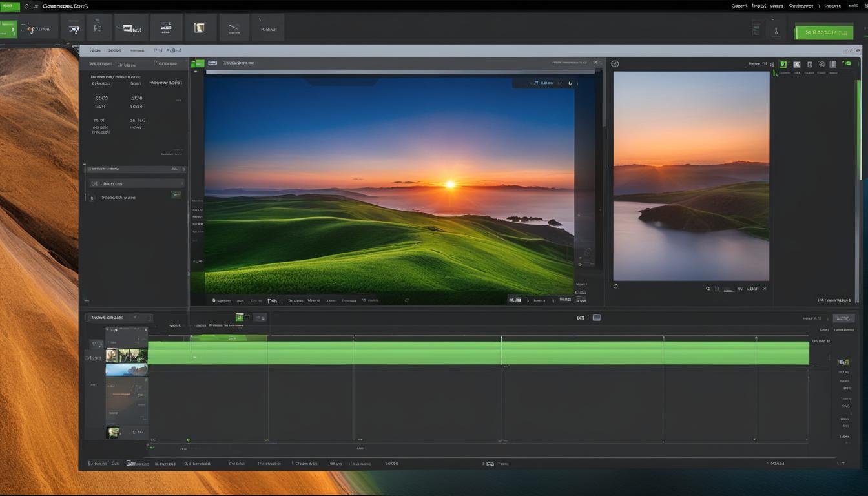Viewport: 868px width, 496px height.
Task: Toggle the green switch in left panel row
Action: (x=176, y=194)
